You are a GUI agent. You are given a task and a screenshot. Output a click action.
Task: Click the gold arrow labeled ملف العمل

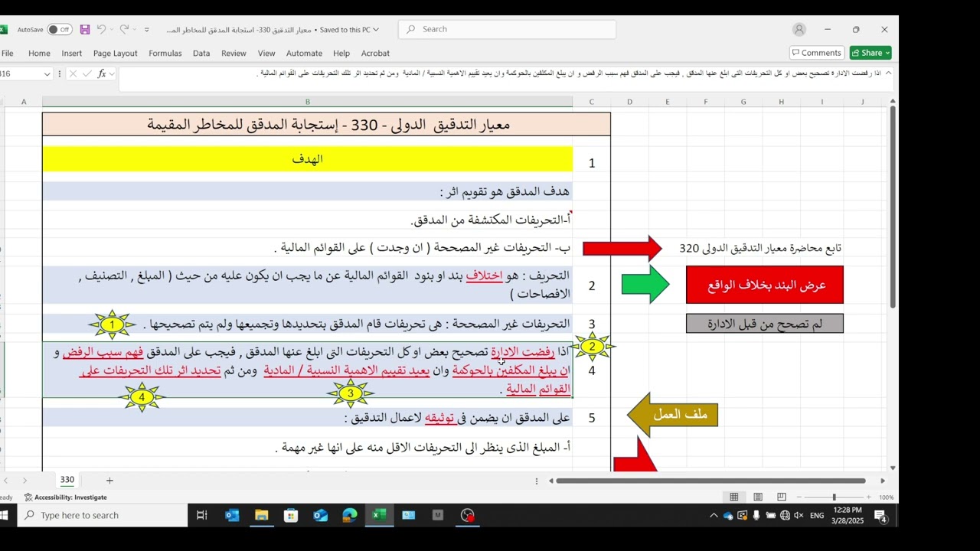tap(672, 416)
